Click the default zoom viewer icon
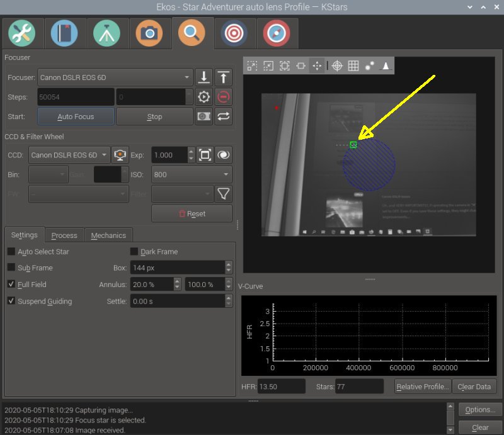This screenshot has width=504, height=435. point(285,66)
